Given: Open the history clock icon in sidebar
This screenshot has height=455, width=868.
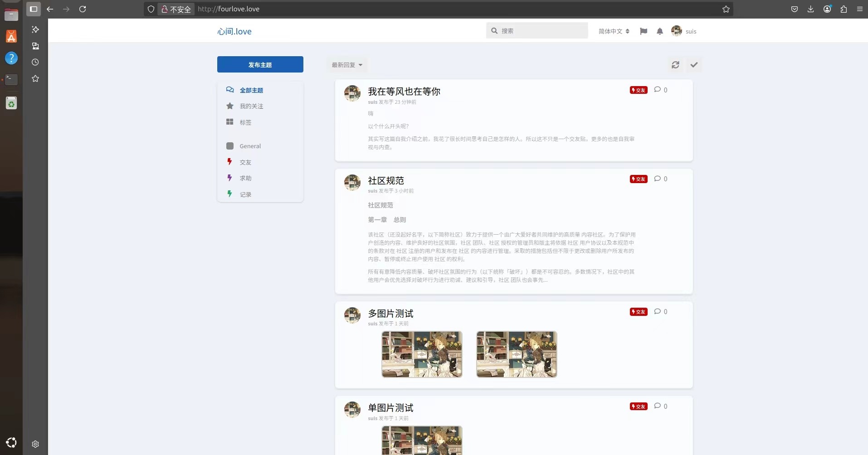Looking at the screenshot, I should coord(35,62).
